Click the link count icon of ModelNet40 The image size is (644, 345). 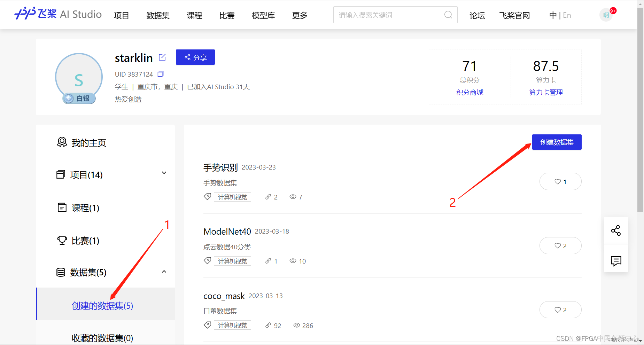point(268,261)
